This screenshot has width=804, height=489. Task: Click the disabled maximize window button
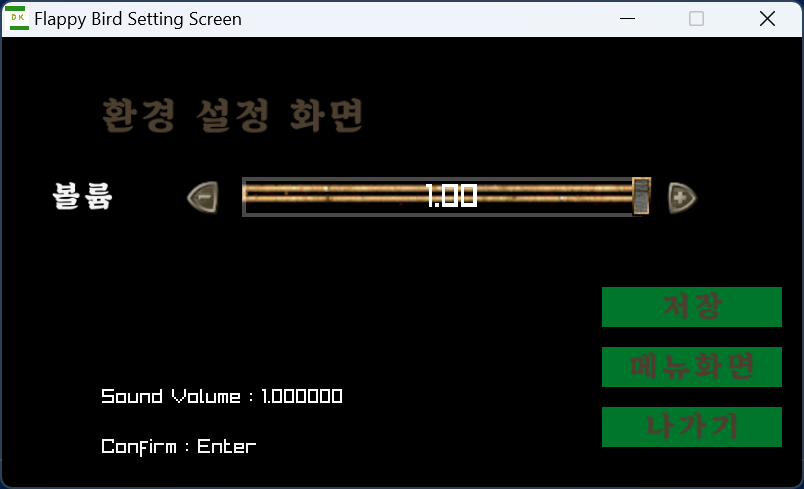[x=696, y=19]
